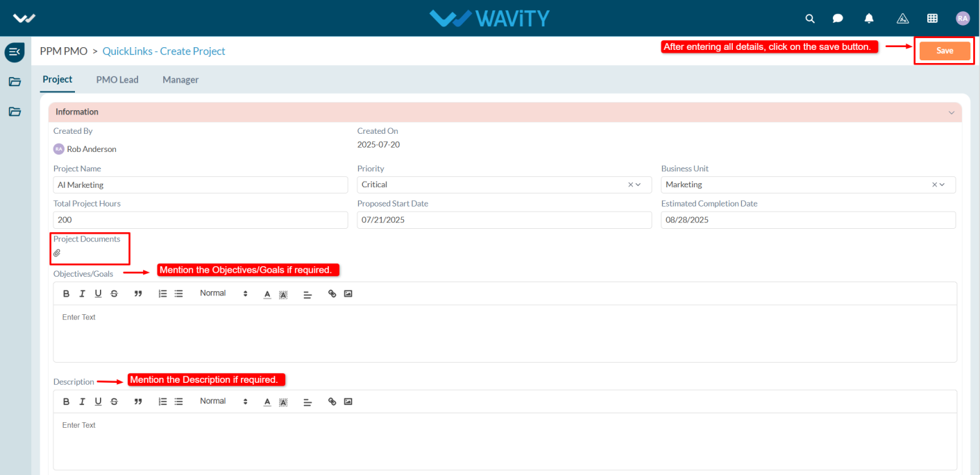980x475 pixels.
Task: Click the Wavity checkmark logo at top left
Action: tap(24, 19)
